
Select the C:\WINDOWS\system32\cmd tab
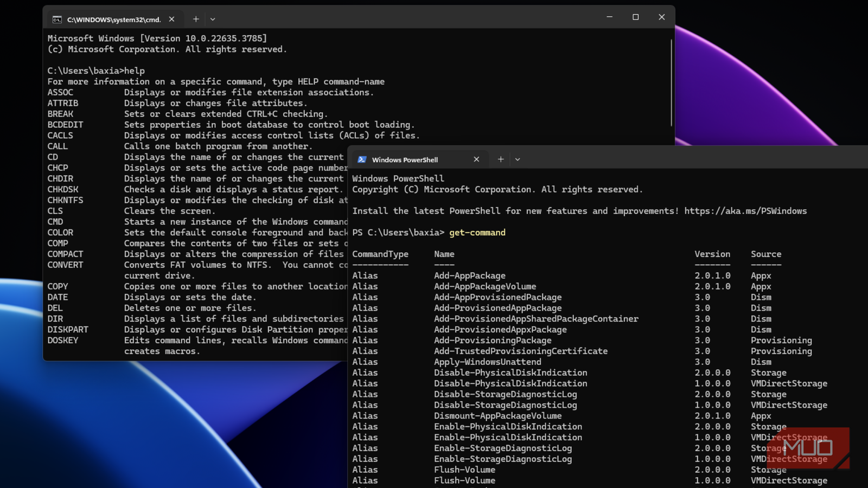(x=108, y=19)
